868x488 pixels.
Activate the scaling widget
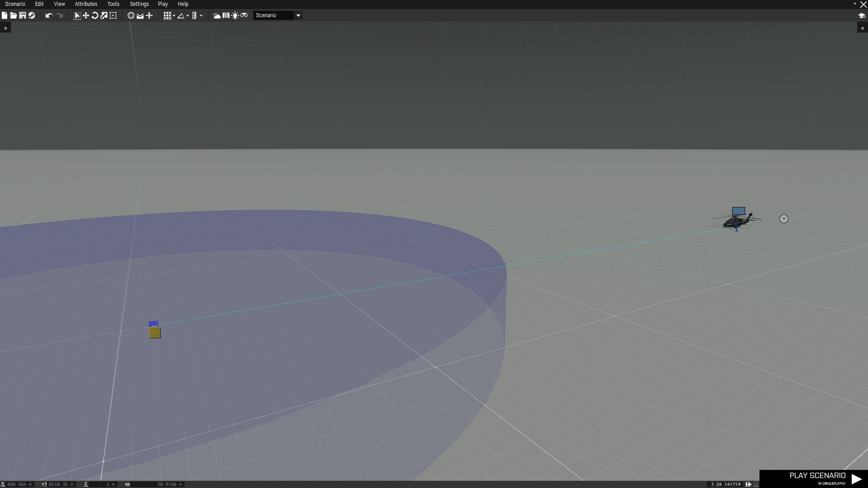104,15
